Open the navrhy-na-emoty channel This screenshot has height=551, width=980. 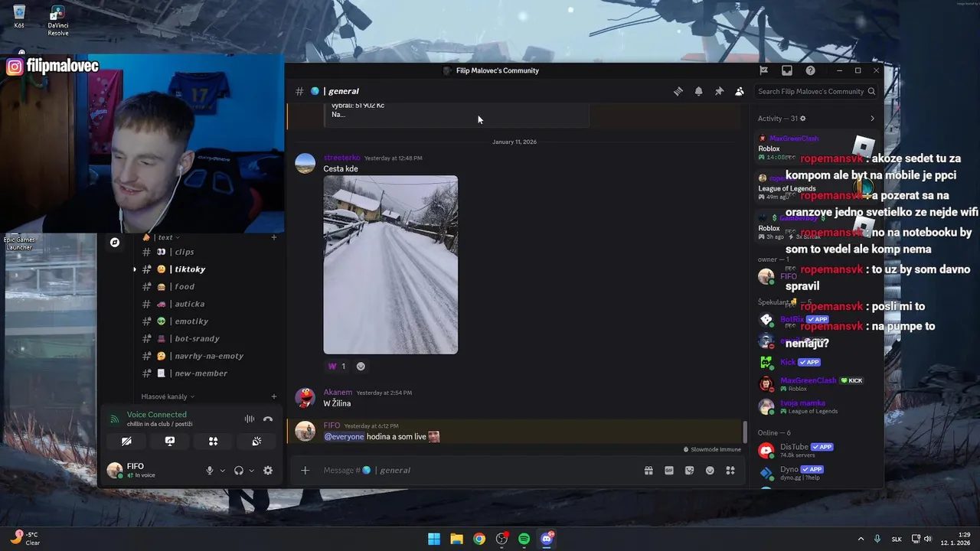208,356
